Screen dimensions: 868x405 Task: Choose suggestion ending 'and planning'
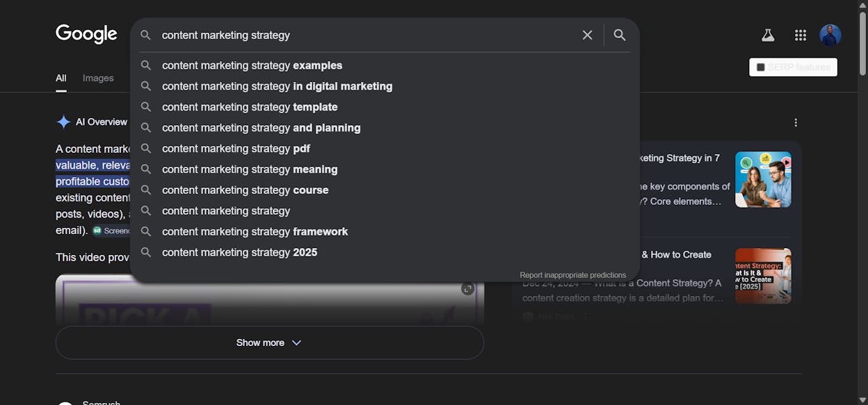(x=385, y=128)
